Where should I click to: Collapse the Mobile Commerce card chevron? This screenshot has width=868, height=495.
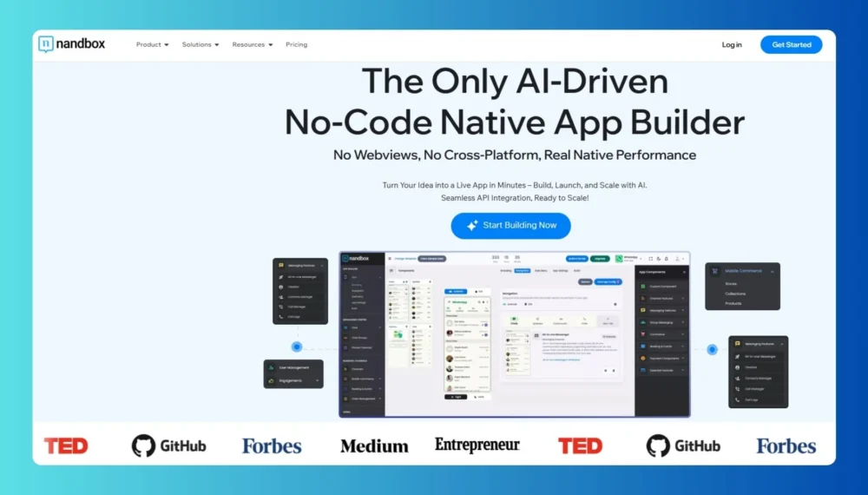click(x=772, y=271)
